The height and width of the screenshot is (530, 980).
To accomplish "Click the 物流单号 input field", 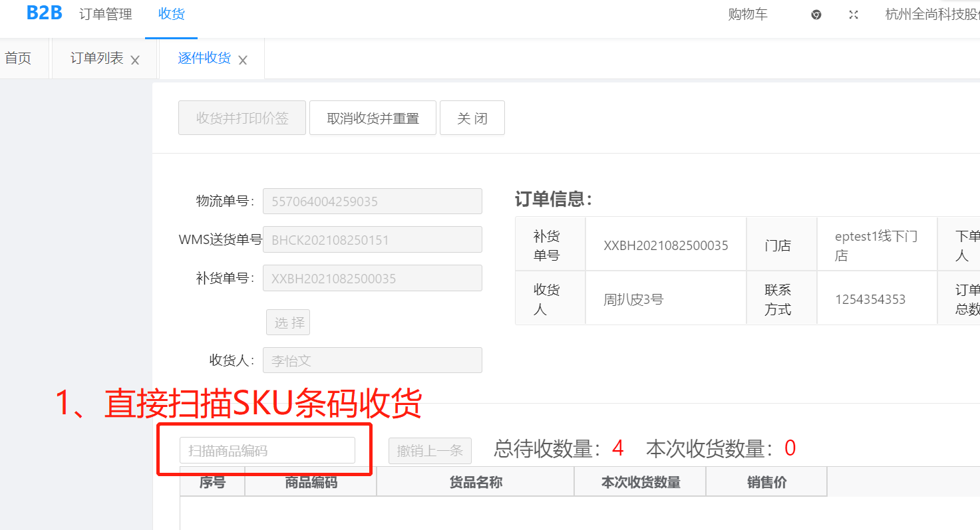I will coord(373,201).
